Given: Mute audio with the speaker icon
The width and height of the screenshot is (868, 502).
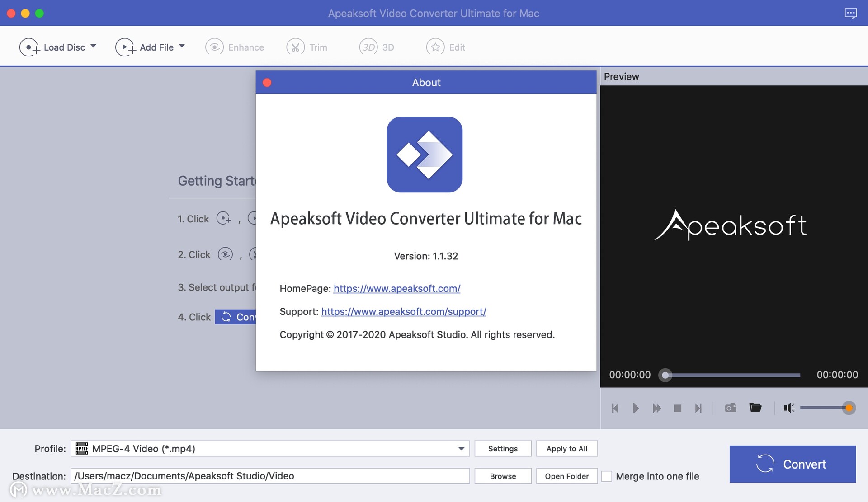Looking at the screenshot, I should (789, 408).
